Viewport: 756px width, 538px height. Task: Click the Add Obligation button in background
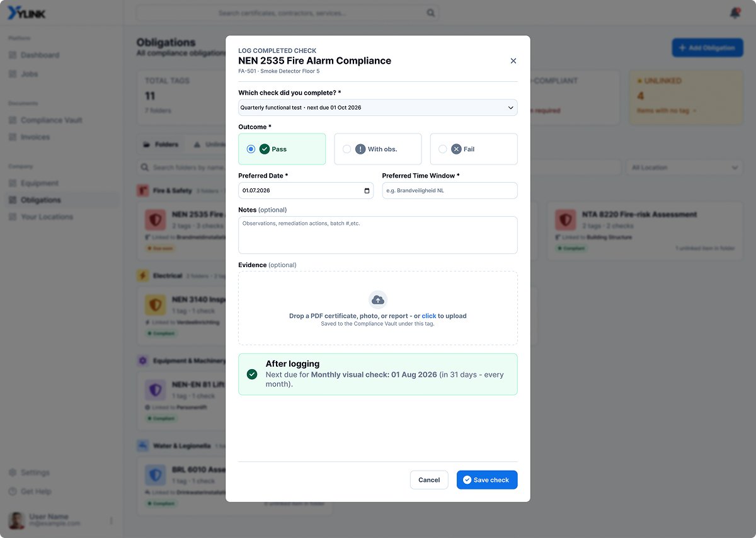pyautogui.click(x=707, y=48)
